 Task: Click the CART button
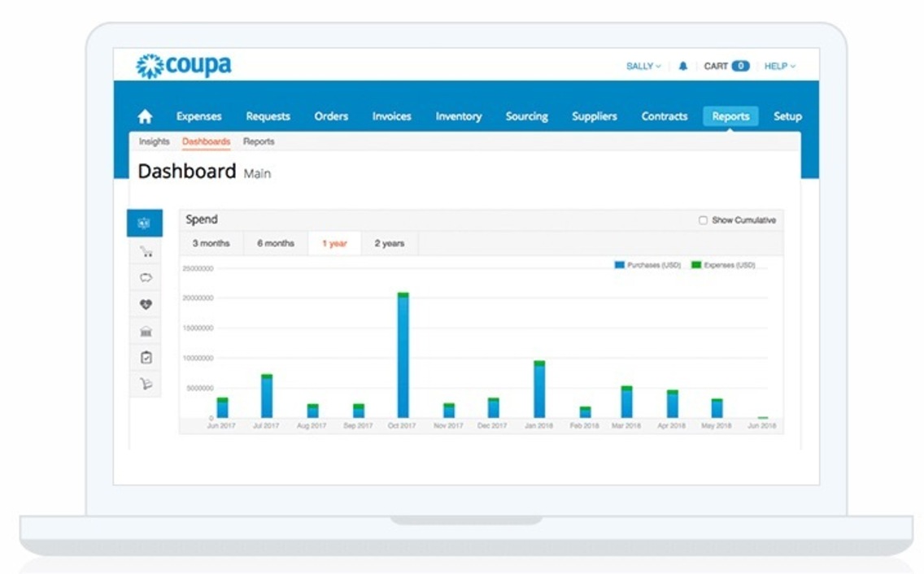coord(726,66)
